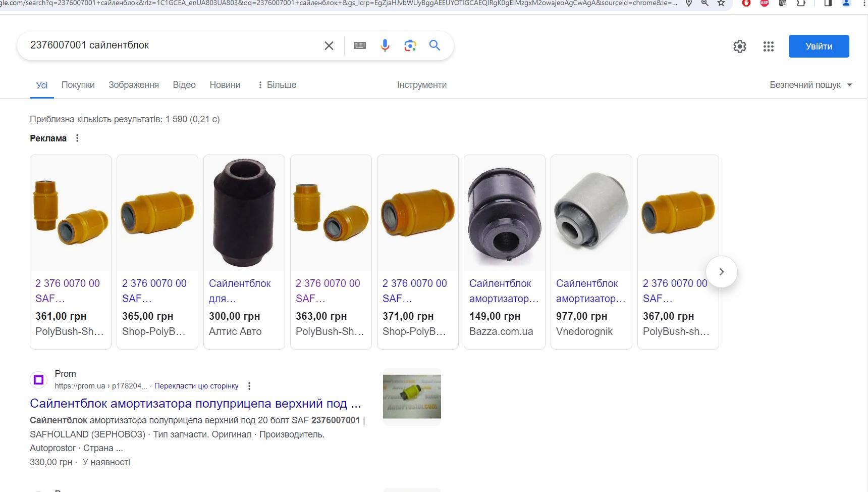Open quick settings gear icon
Screen dimensions: 868x492
pos(740,46)
